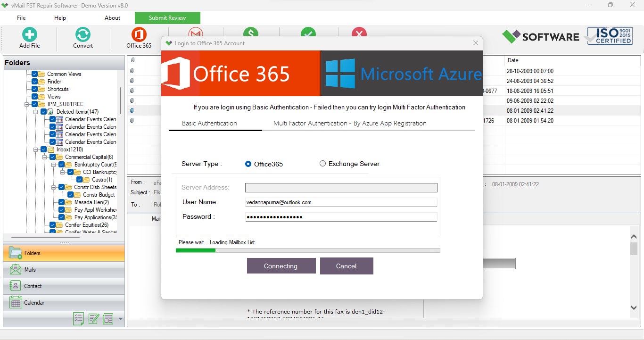Click the Finder folder icon
The image size is (644, 340).
click(42, 82)
